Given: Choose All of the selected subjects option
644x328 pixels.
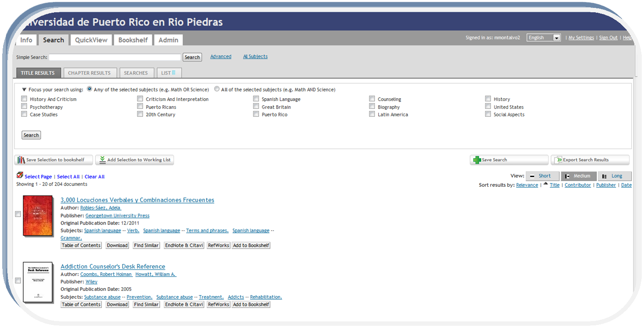Looking at the screenshot, I should tap(217, 89).
